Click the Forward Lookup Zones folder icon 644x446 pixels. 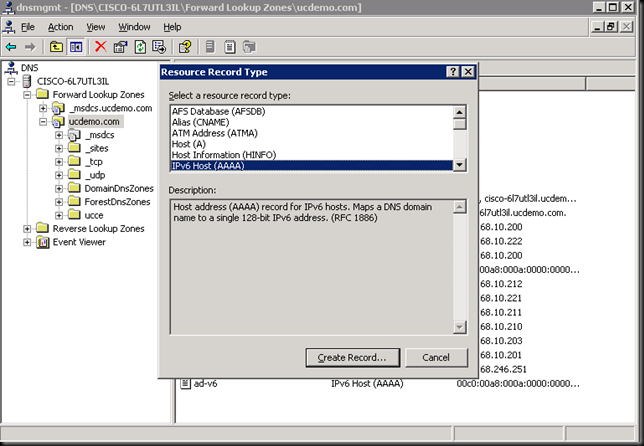42,94
